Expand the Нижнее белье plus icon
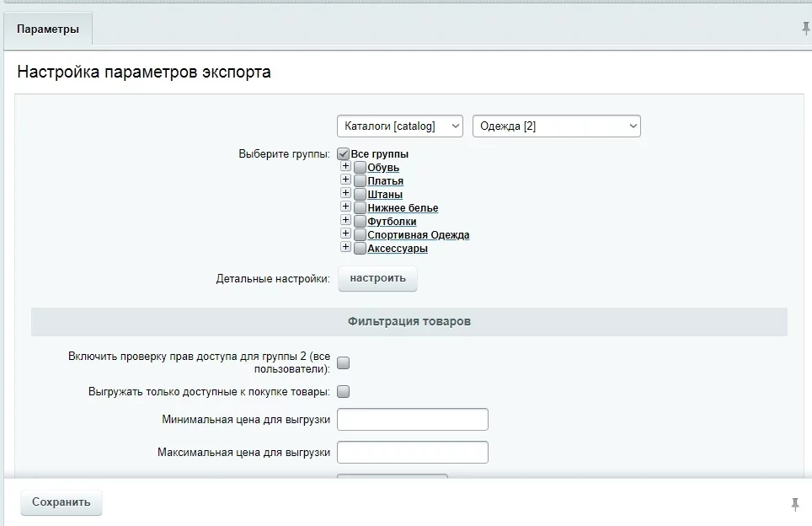This screenshot has height=526, width=812. pyautogui.click(x=345, y=207)
